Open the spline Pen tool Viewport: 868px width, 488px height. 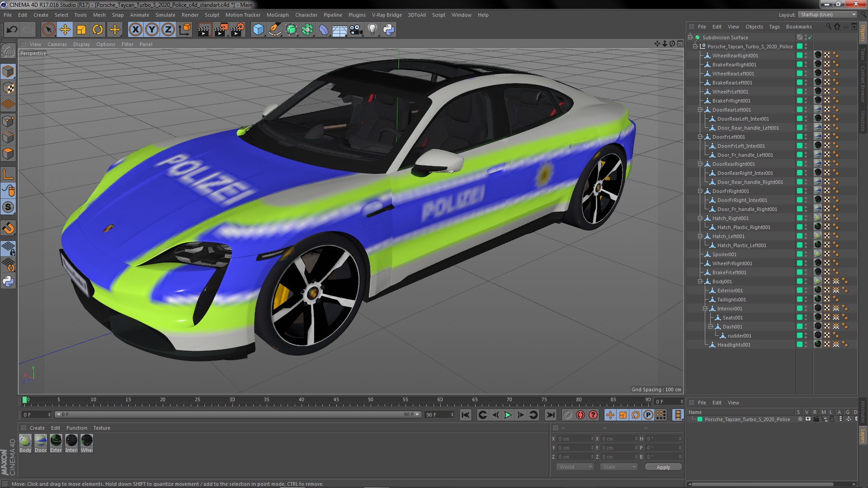click(x=274, y=30)
